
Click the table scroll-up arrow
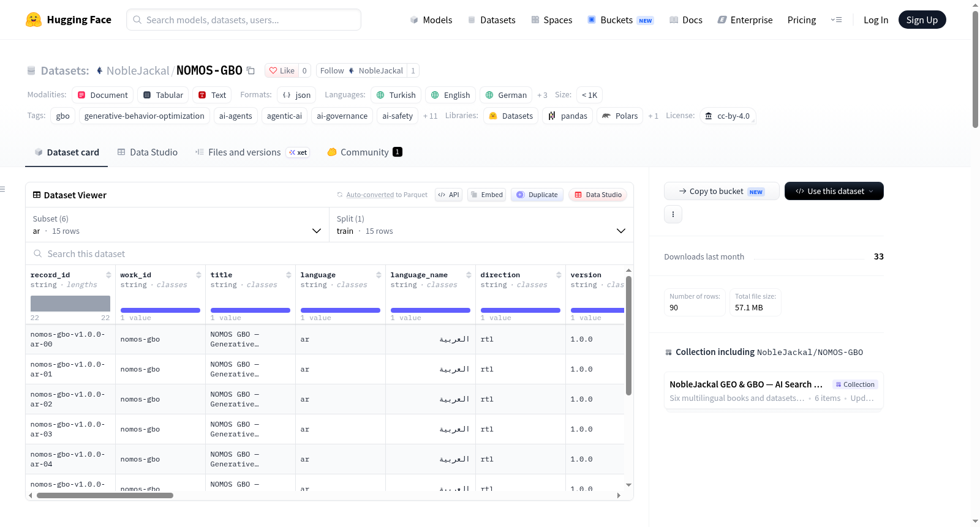(x=628, y=270)
